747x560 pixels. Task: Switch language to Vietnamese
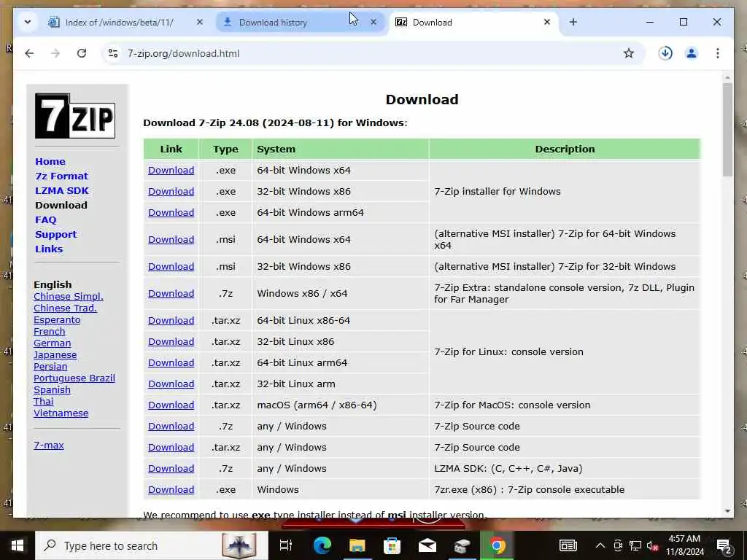(61, 413)
